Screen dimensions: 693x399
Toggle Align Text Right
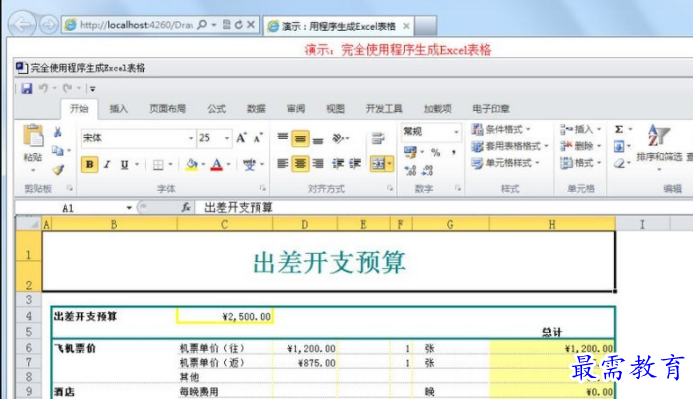[x=318, y=164]
